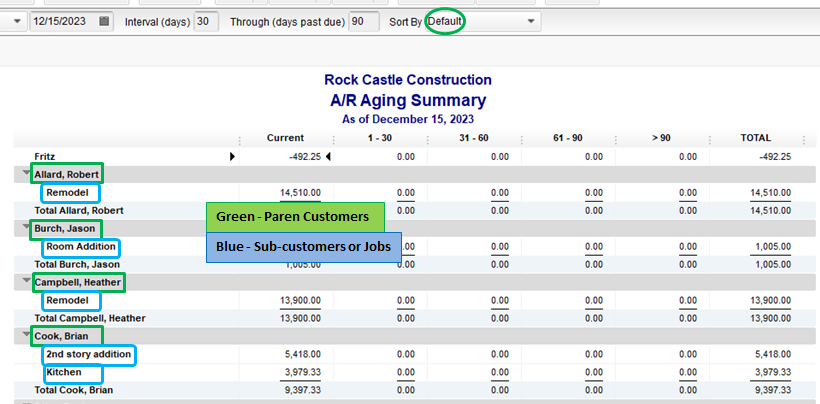Select Remodel job under Allard, Robert

pos(65,192)
